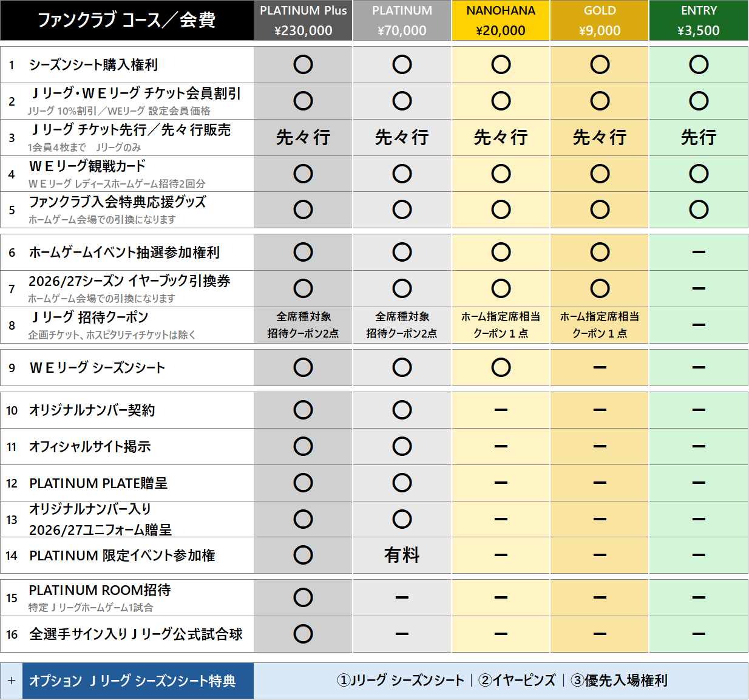Click the circle for イヤーブック引換券 under NANOHANA
This screenshot has width=749, height=700.
click(x=501, y=288)
